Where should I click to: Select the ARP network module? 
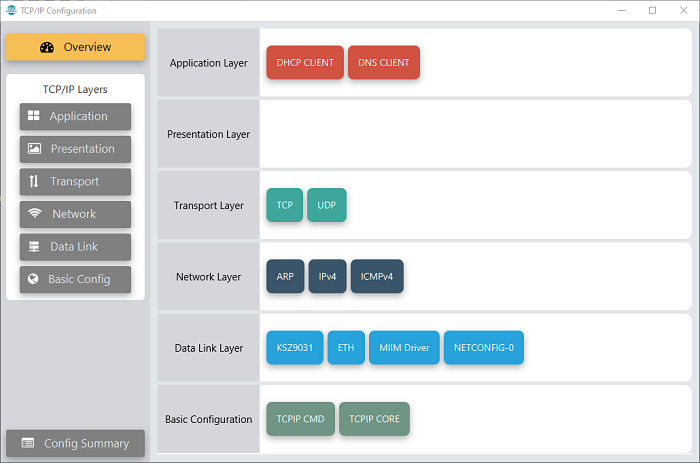coord(285,276)
